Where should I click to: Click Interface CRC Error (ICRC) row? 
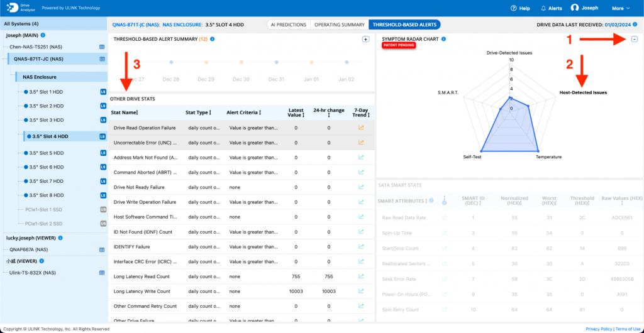click(x=241, y=261)
